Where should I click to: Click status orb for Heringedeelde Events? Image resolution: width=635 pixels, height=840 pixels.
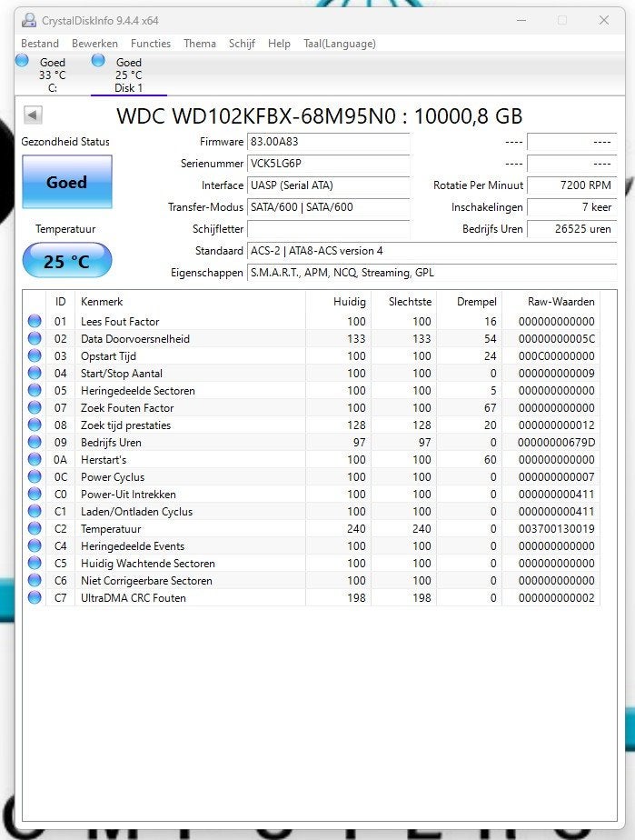click(35, 545)
